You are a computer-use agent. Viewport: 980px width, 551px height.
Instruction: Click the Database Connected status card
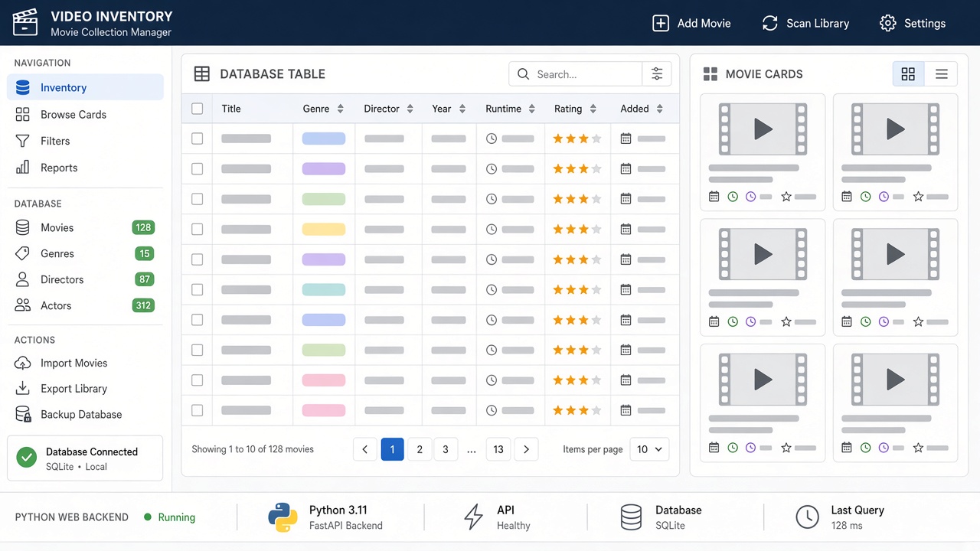coord(85,458)
